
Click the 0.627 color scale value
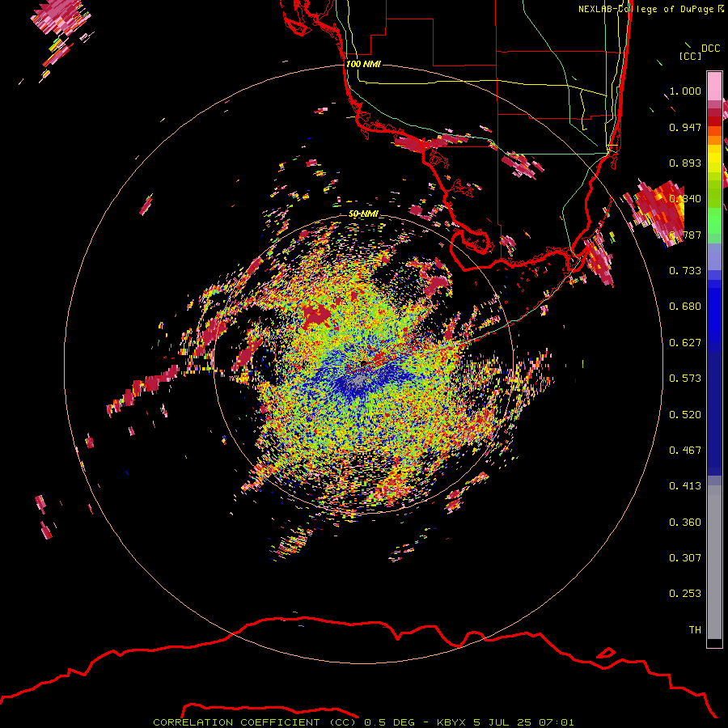click(x=685, y=343)
